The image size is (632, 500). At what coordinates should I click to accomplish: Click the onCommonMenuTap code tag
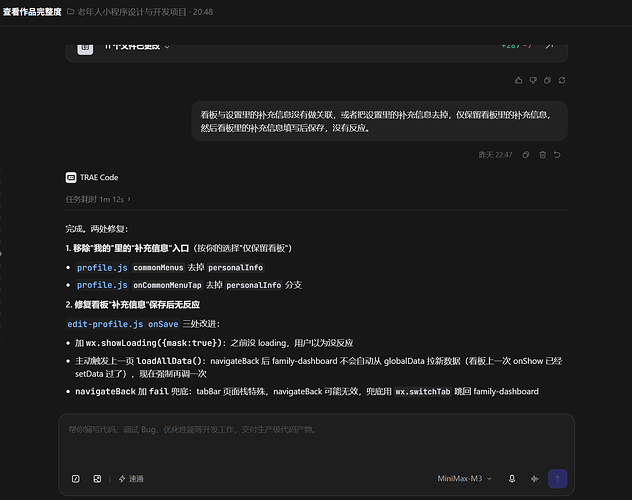(167, 285)
